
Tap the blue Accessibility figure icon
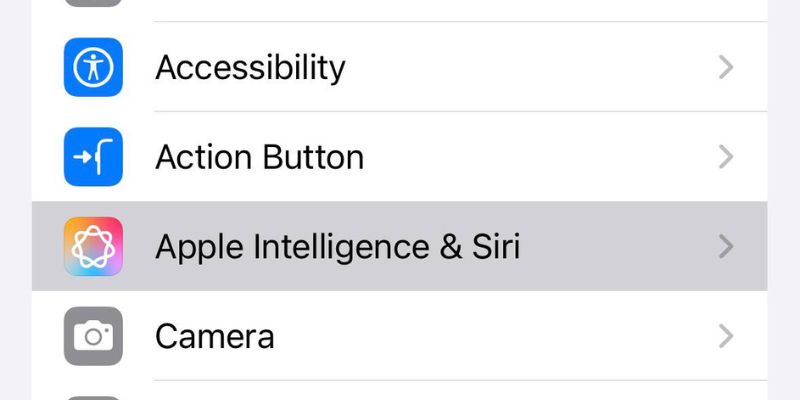pyautogui.click(x=93, y=67)
